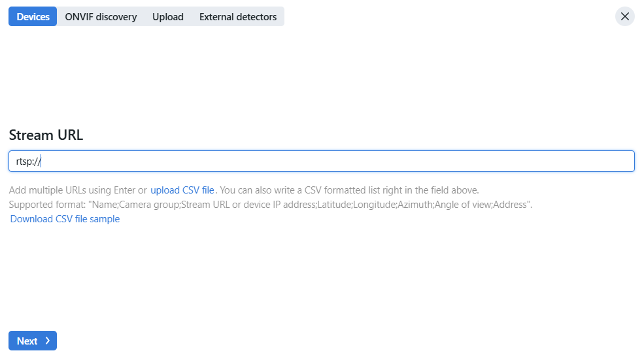Screen dimensions: 644x355
Task: Activate the highlighted Devices tab
Action: [x=33, y=17]
